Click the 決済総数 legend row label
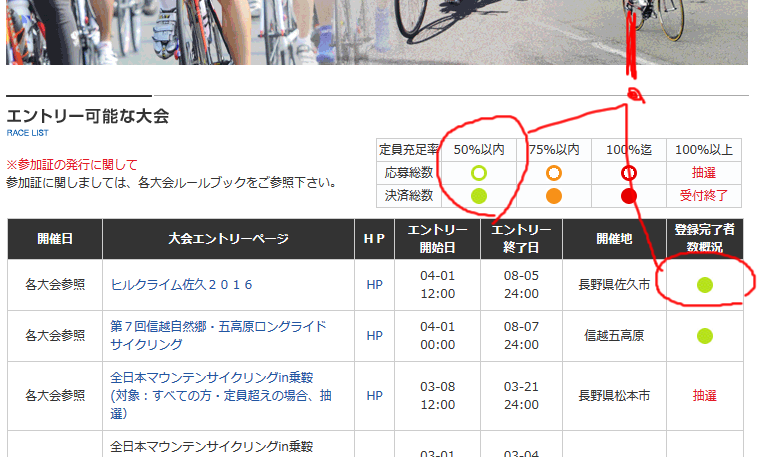The height and width of the screenshot is (457, 762). (x=409, y=195)
